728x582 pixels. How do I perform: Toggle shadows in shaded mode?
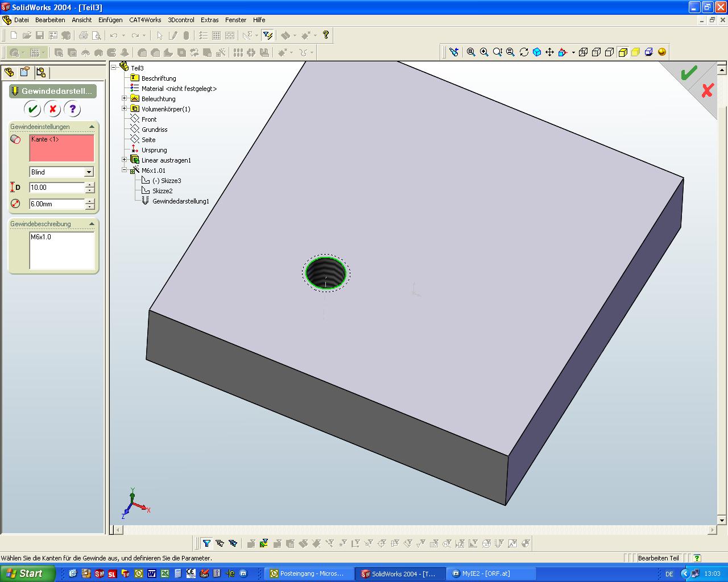(x=649, y=52)
